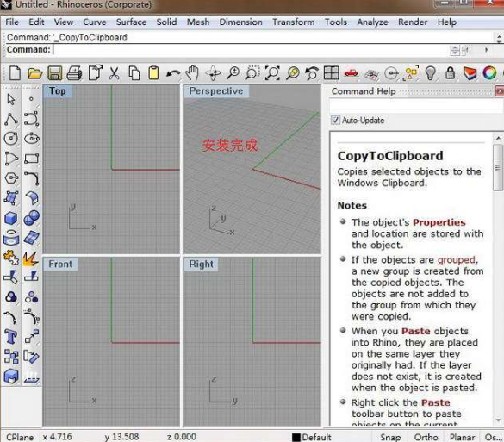Open the Edit menu

click(x=36, y=22)
